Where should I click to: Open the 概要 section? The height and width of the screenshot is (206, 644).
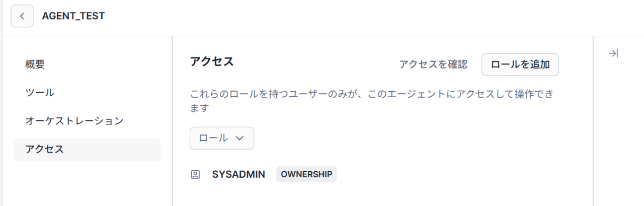35,64
